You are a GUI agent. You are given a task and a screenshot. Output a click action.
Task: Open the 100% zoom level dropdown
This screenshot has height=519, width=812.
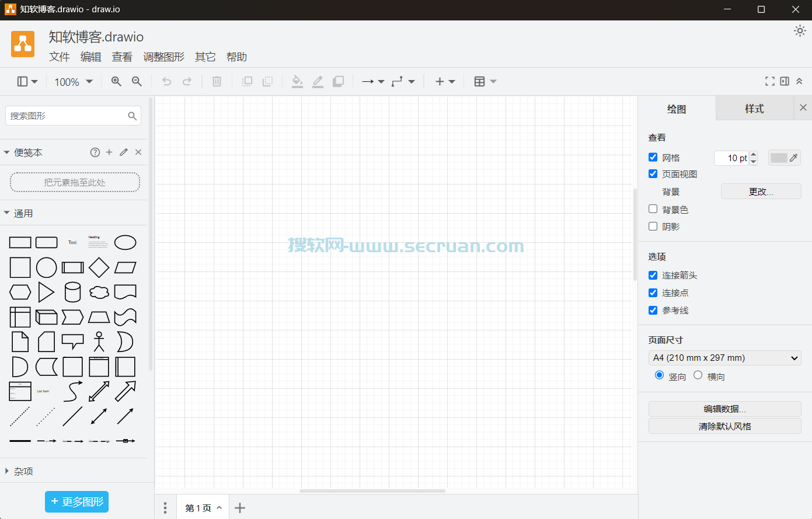click(74, 82)
